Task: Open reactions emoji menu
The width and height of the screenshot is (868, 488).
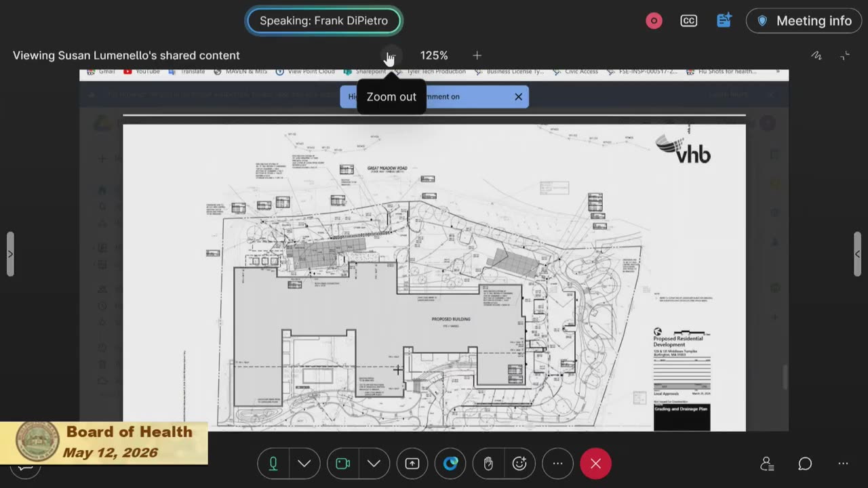Action: (519, 464)
